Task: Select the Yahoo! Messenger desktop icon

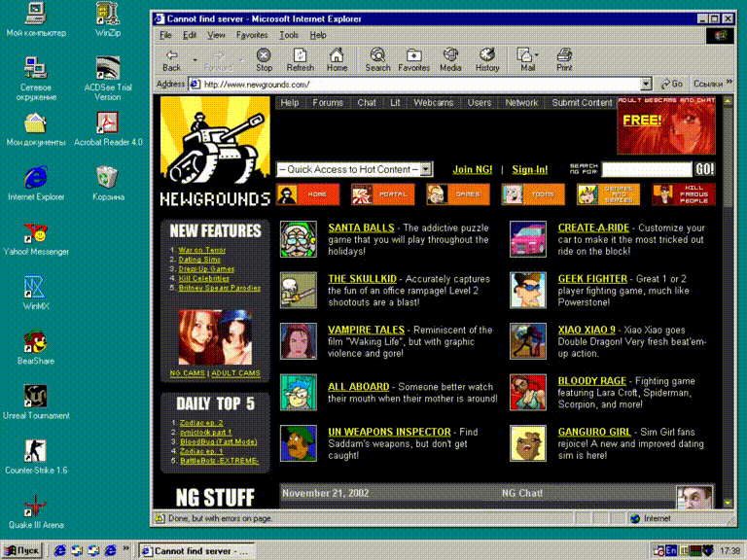Action: pyautogui.click(x=36, y=238)
